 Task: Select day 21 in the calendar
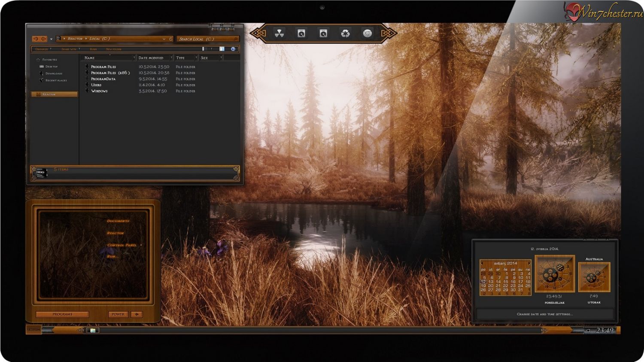(498, 286)
